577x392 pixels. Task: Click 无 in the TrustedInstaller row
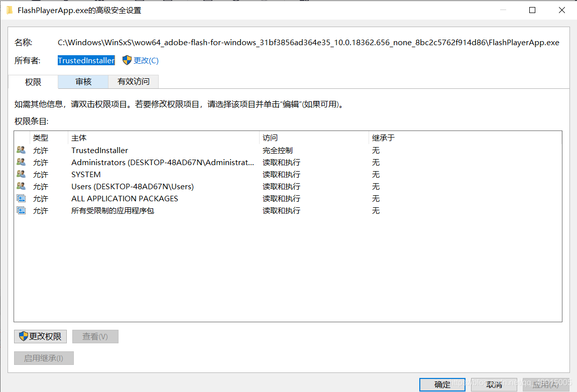(x=376, y=151)
